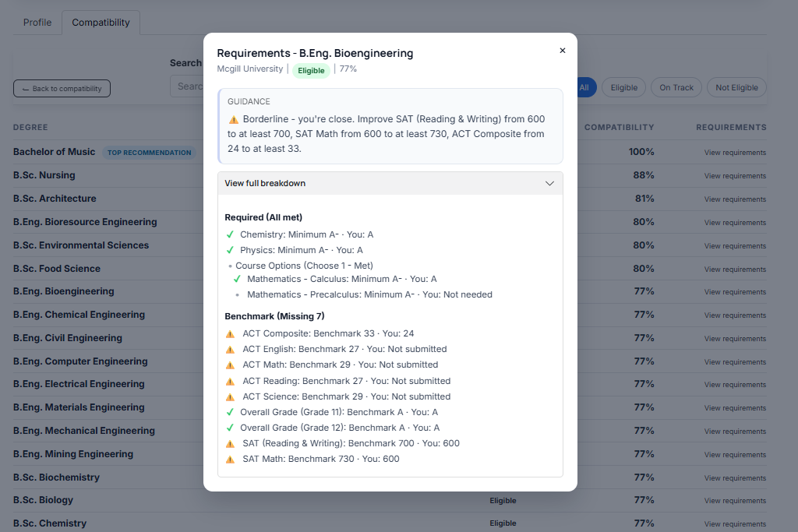This screenshot has height=532, width=798.
Task: View requirements for B.Sc. Biology
Action: (x=735, y=501)
